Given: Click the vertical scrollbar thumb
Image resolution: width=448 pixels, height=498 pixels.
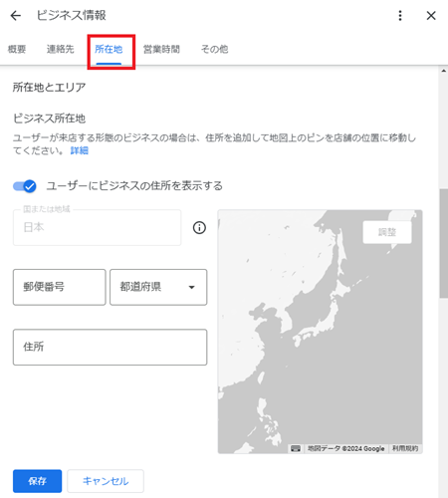Looking at the screenshot, I should click(444, 244).
